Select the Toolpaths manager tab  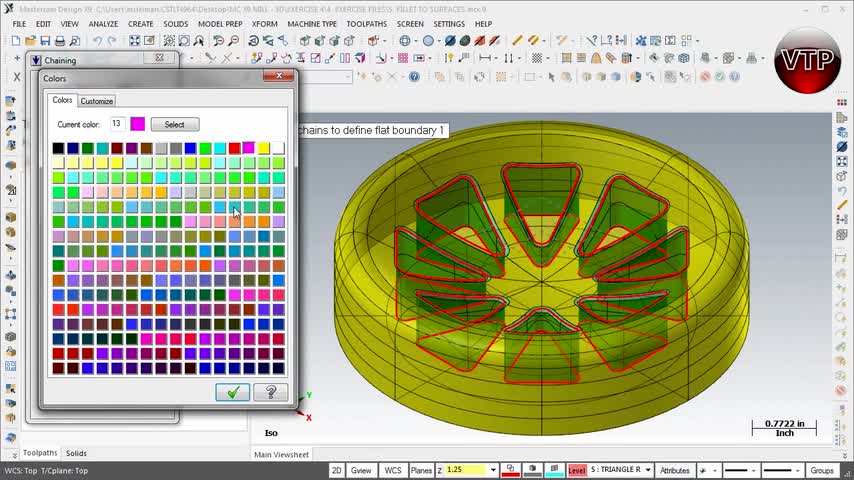[40, 453]
